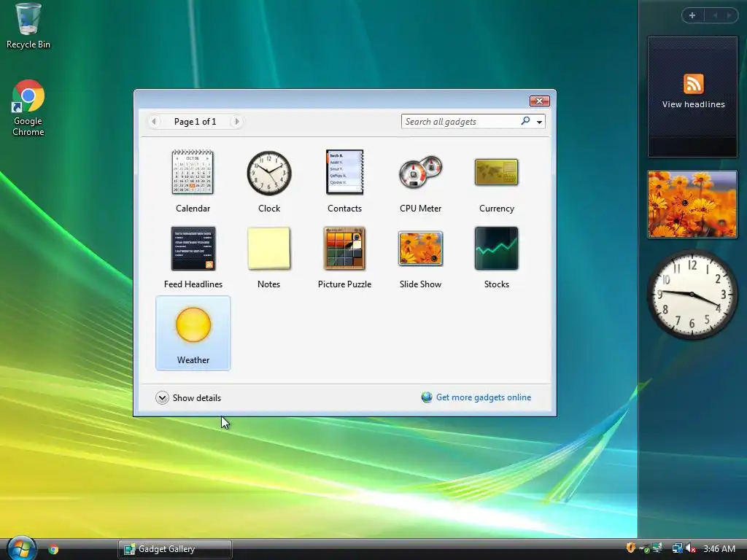Choose the Contacts gadget

pyautogui.click(x=344, y=172)
